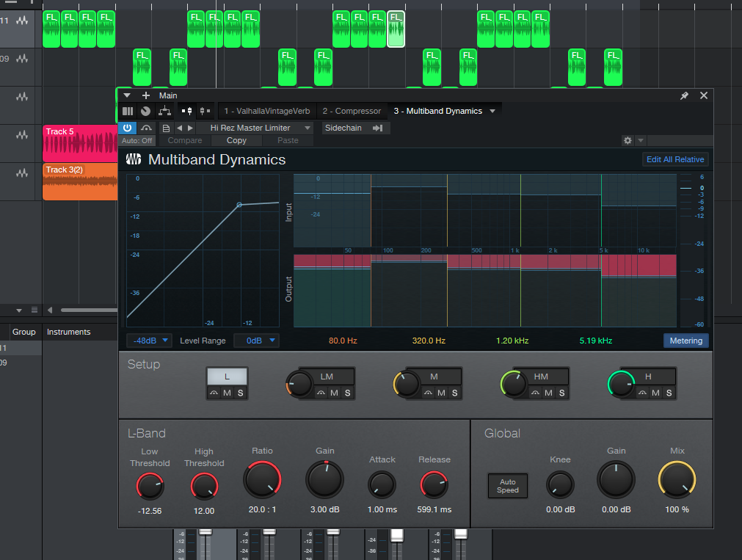
Task: Toggle the Metering button
Action: pos(685,341)
